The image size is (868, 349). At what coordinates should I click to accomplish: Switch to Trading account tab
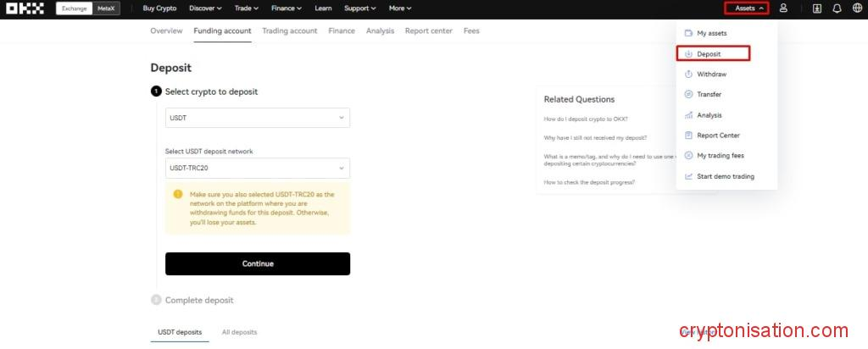pyautogui.click(x=289, y=30)
